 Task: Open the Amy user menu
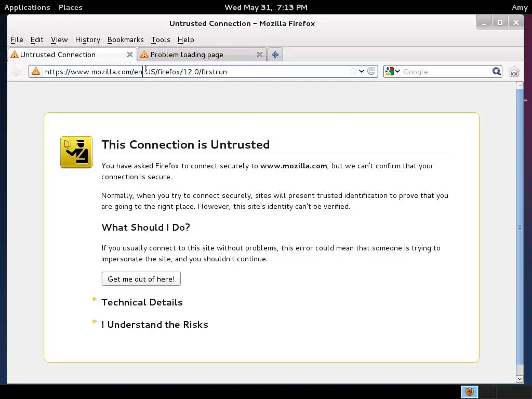520,7
